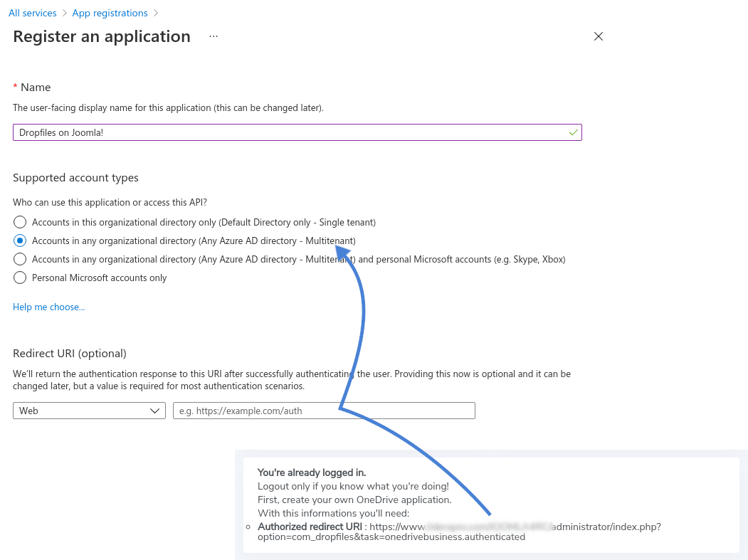748x560 pixels.
Task: Click the chevron after All services breadcrumb
Action: pos(64,13)
